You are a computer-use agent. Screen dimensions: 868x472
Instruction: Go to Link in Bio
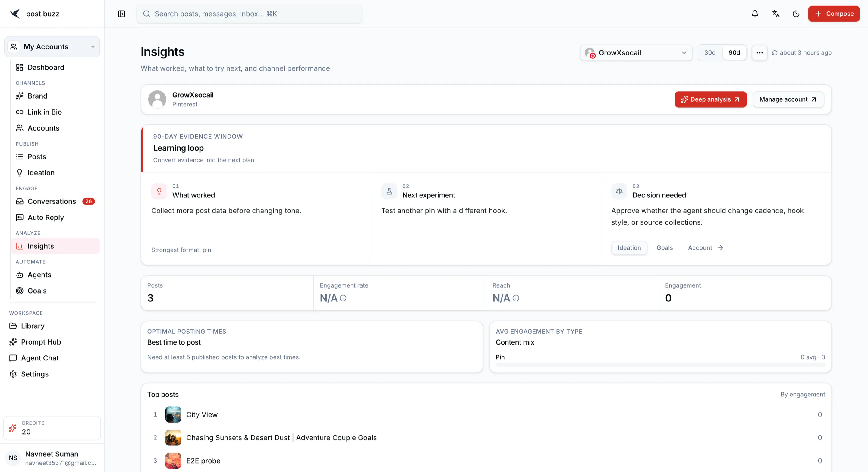pyautogui.click(x=55, y=112)
